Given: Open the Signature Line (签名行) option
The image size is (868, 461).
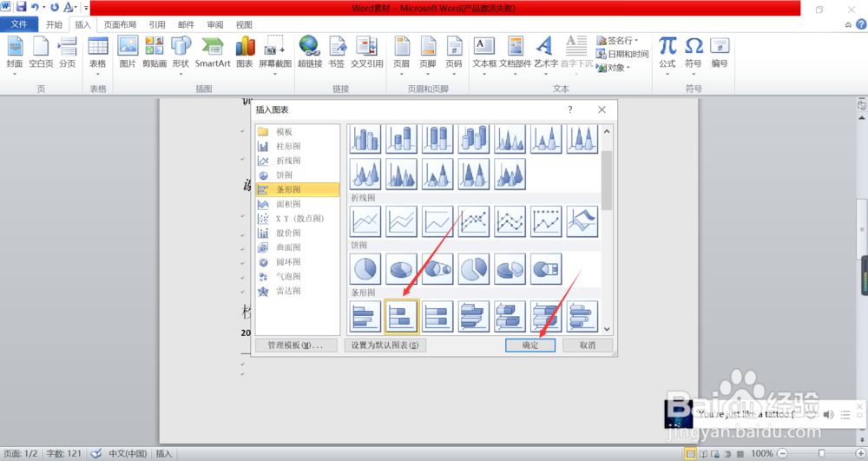Looking at the screenshot, I should pyautogui.click(x=617, y=41).
